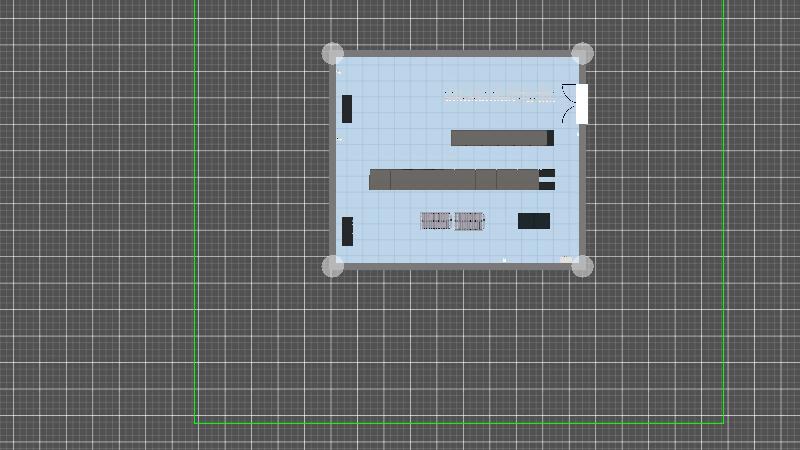Select the left striped gray furniture piece
The width and height of the screenshot is (800, 450).
(435, 221)
